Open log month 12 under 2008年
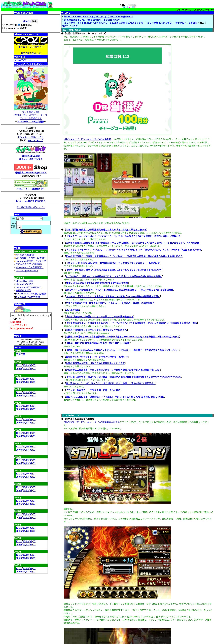Screen dimensions: 215x644 pos(17,568)
